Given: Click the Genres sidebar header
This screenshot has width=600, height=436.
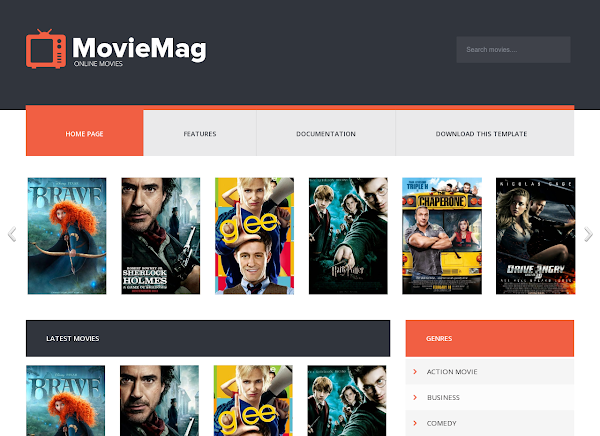Looking at the screenshot, I should [x=490, y=338].
